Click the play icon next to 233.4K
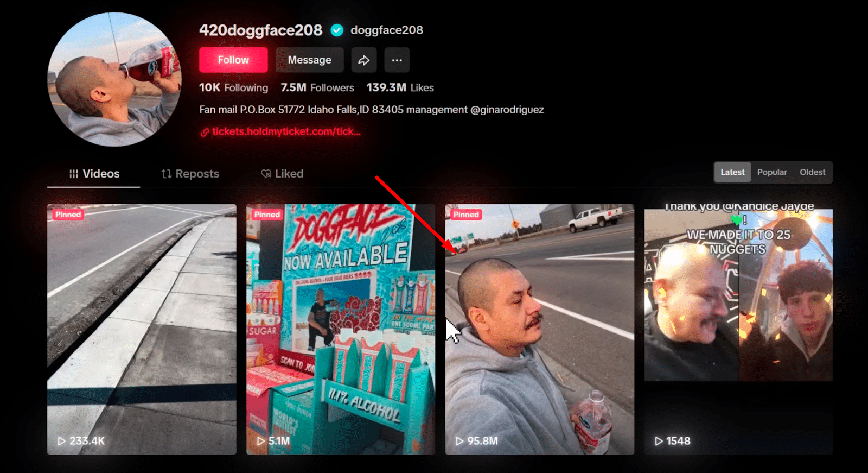The width and height of the screenshot is (868, 473). [62, 441]
